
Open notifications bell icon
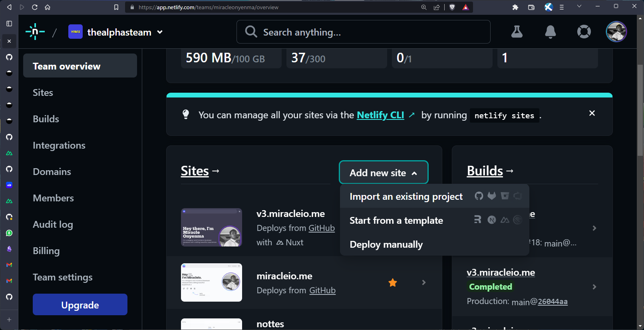tap(550, 32)
